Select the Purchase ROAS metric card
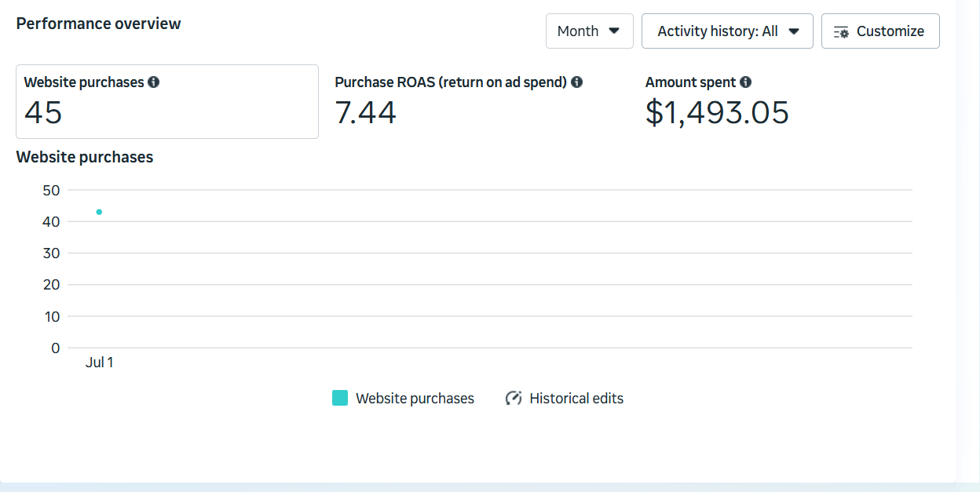Screen dimensions: 980x492 click(471, 102)
